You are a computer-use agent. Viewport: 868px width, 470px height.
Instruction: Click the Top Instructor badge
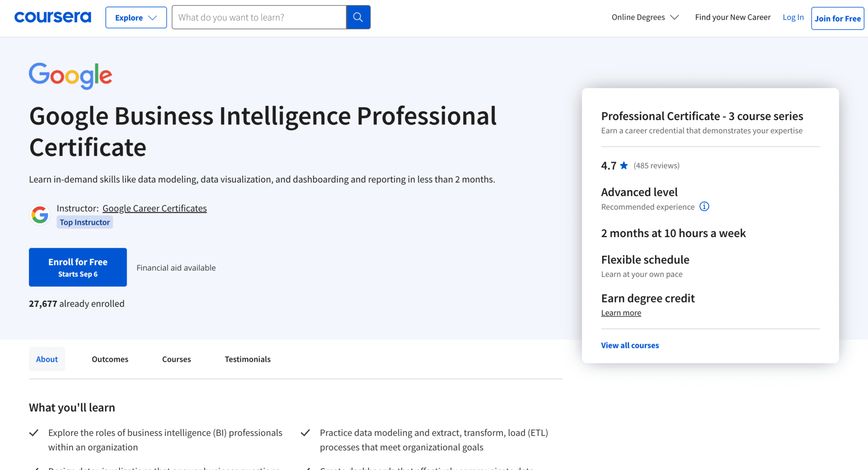pyautogui.click(x=84, y=222)
